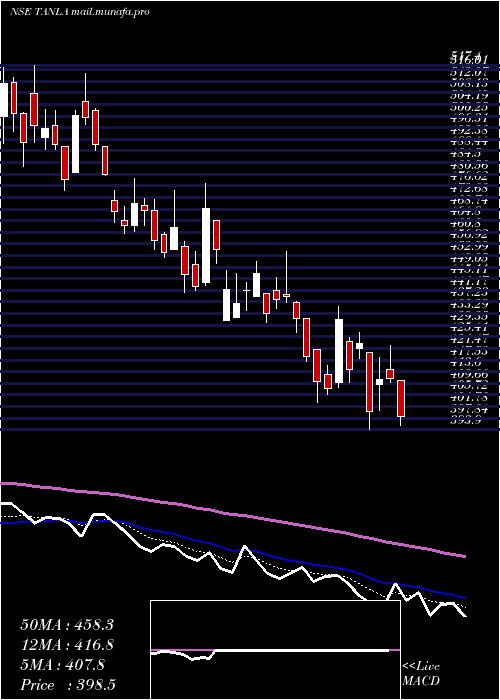
Task: Click the 500.25 price axis label
Action: click(469, 108)
